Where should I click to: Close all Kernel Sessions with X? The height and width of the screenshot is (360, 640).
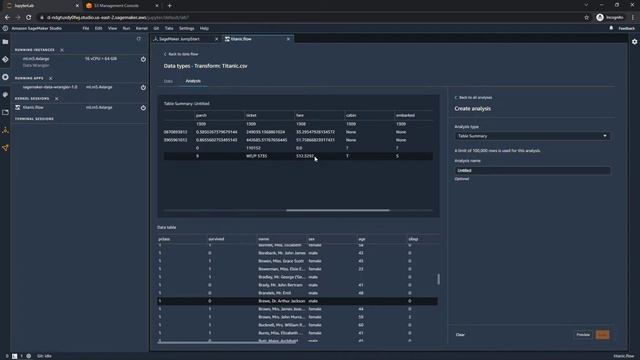click(x=57, y=98)
